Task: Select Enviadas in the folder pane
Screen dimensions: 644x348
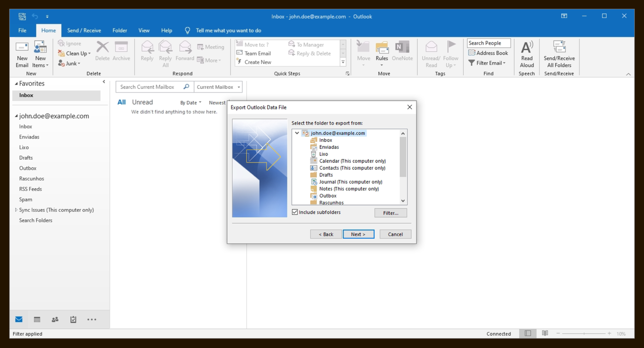Action: click(x=29, y=137)
